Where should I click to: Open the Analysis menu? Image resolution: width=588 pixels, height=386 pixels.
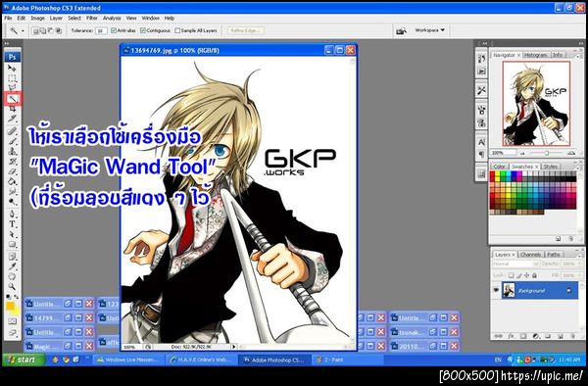pyautogui.click(x=112, y=18)
